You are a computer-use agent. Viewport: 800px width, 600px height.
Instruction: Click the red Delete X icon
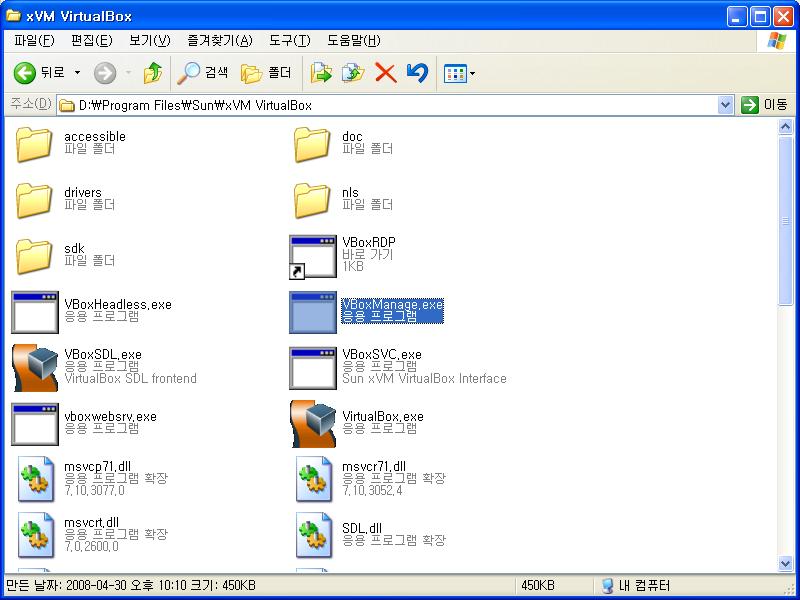click(385, 73)
